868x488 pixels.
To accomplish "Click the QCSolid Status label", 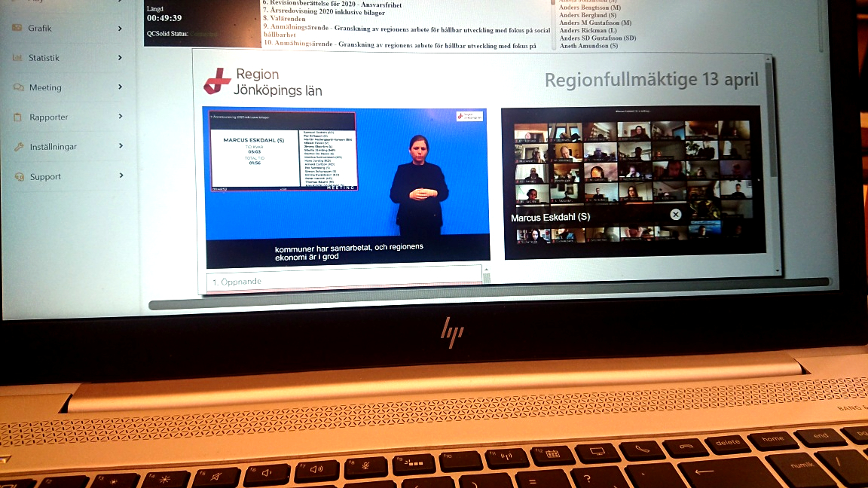I will pyautogui.click(x=168, y=34).
